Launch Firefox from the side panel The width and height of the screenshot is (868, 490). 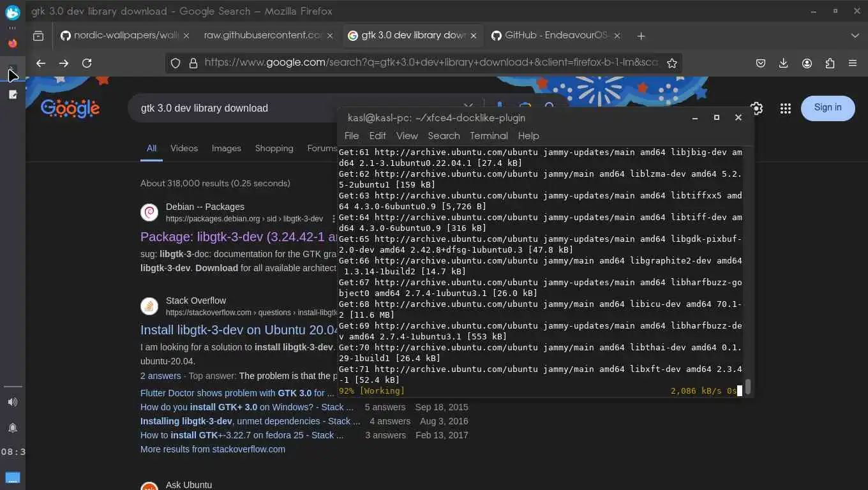pyautogui.click(x=12, y=43)
